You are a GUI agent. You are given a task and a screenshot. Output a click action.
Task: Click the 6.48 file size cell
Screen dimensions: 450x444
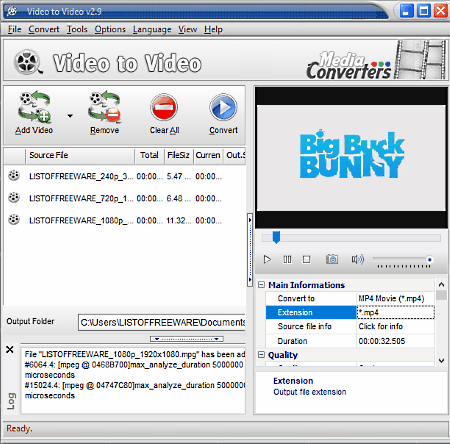pyautogui.click(x=179, y=198)
